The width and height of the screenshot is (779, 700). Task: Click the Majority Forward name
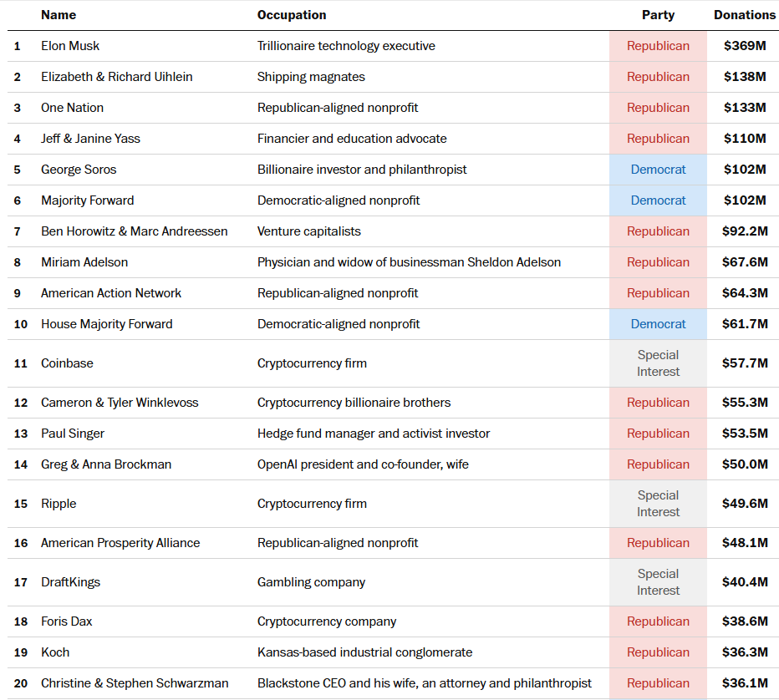(x=88, y=200)
